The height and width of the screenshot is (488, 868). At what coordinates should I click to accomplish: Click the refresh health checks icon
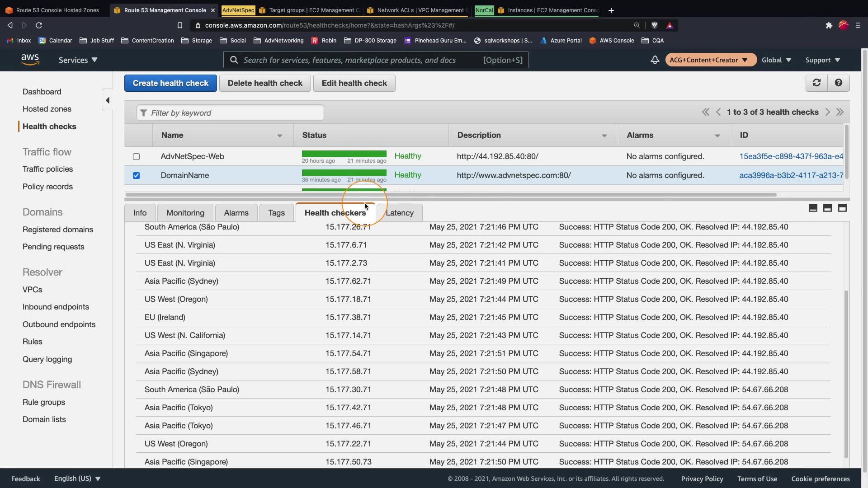tap(816, 83)
